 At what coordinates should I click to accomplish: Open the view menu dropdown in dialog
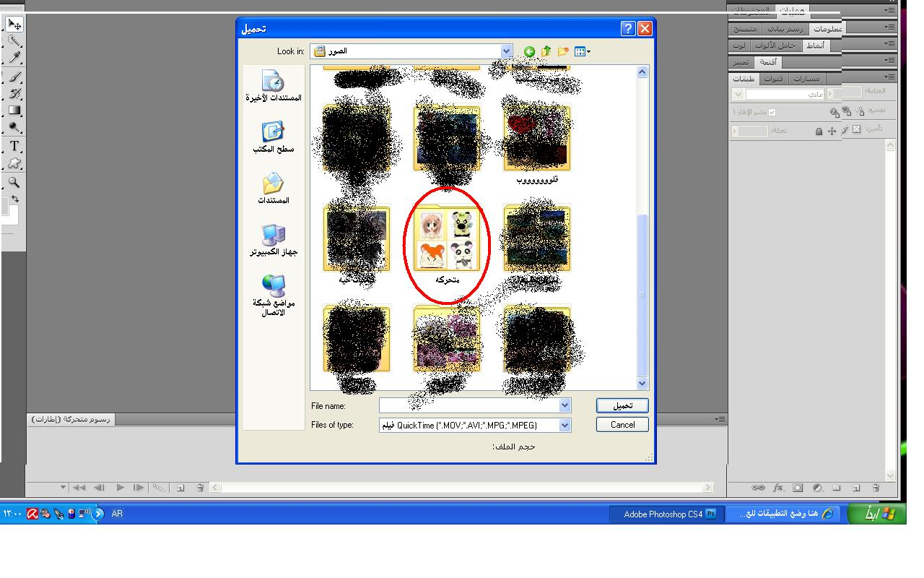(583, 51)
